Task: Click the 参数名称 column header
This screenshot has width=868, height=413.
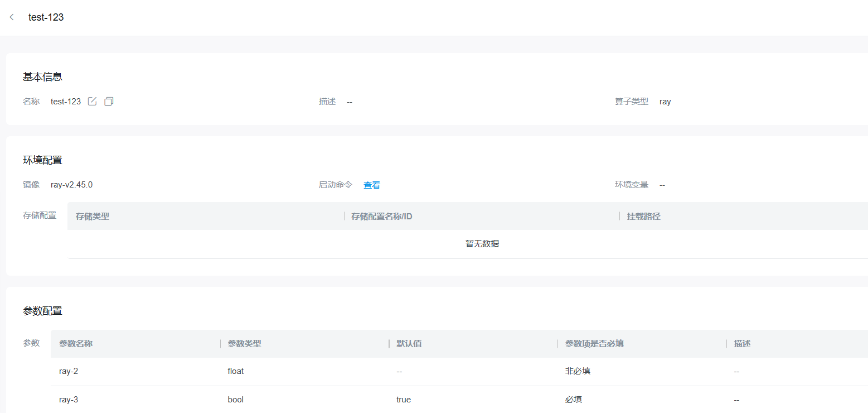Action: [76, 344]
